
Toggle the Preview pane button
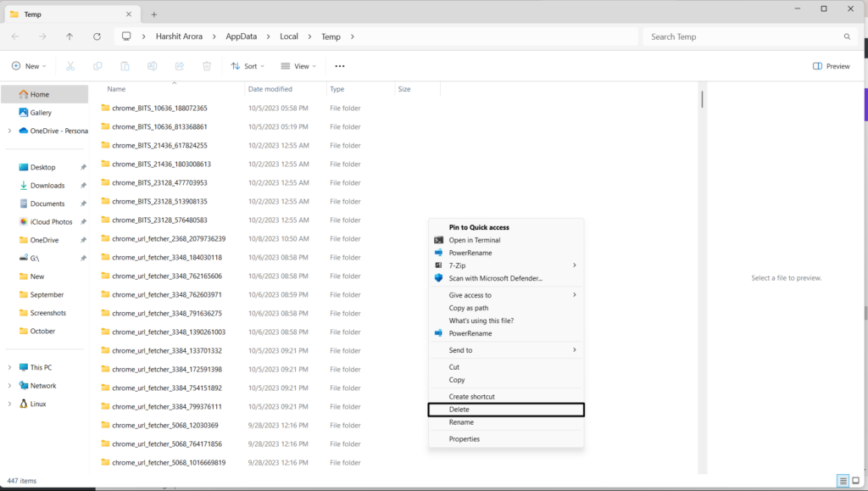coord(831,66)
